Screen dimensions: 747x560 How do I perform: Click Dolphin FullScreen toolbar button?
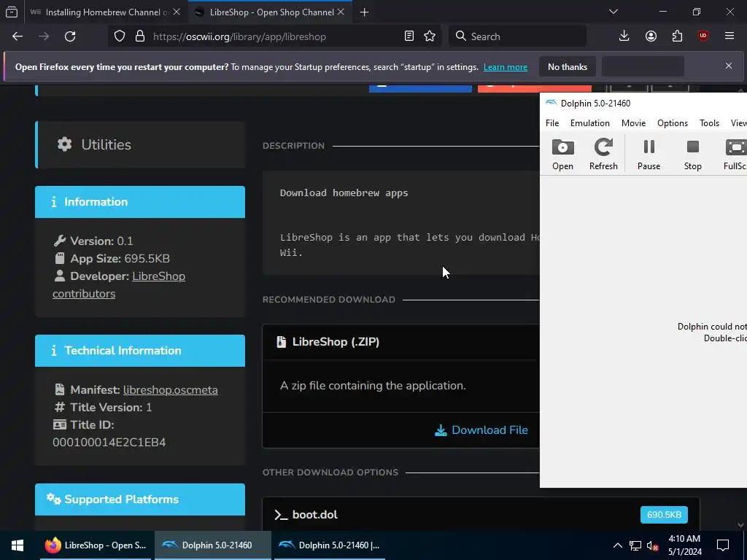pyautogui.click(x=734, y=155)
